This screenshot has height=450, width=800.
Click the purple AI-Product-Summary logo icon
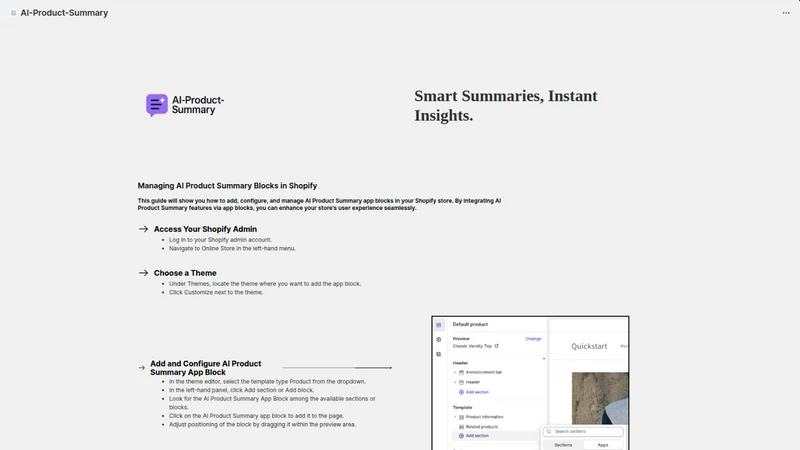(157, 105)
